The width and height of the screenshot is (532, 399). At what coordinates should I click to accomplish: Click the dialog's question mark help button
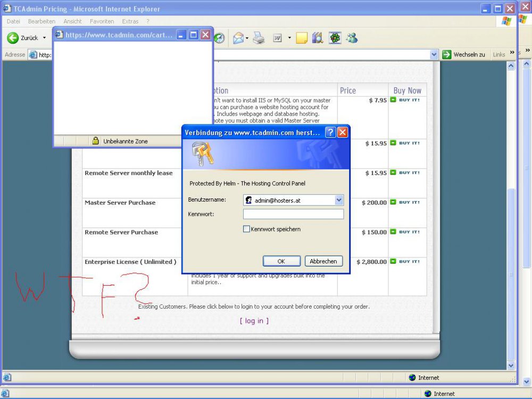(330, 132)
